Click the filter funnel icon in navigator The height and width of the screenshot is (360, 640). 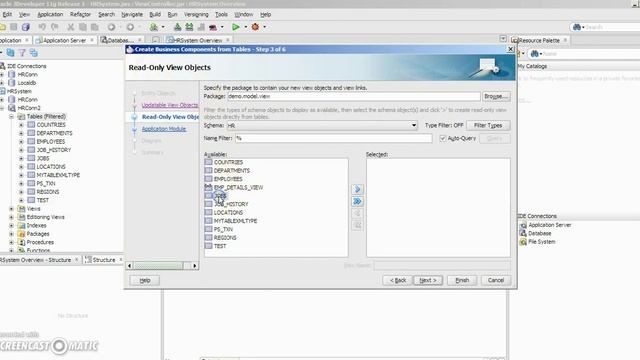click(x=22, y=53)
